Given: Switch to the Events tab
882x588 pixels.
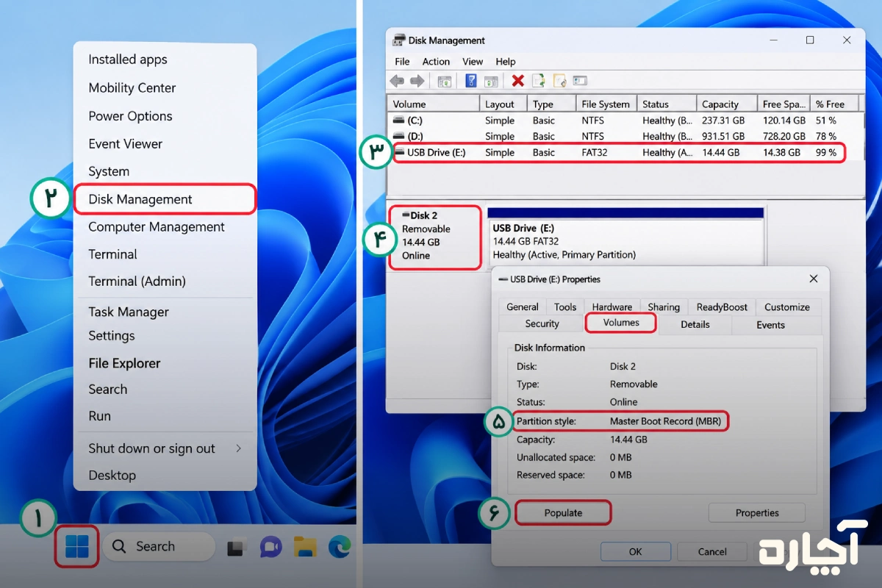Looking at the screenshot, I should point(770,324).
